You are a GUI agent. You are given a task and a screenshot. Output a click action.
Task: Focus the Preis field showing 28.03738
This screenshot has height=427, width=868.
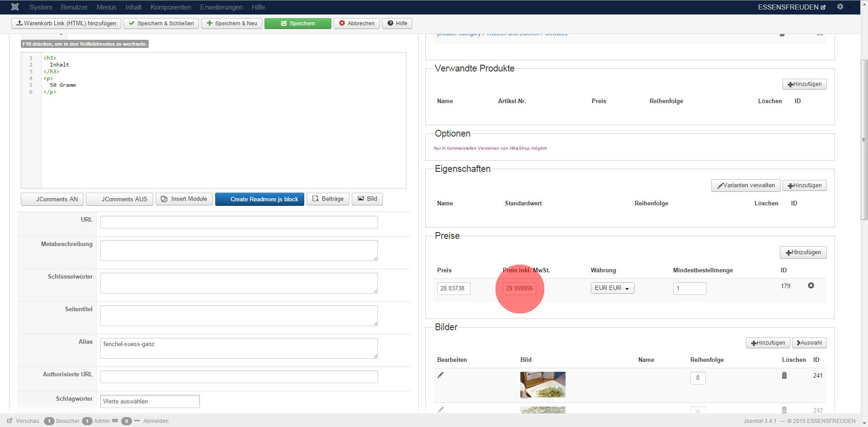point(453,289)
